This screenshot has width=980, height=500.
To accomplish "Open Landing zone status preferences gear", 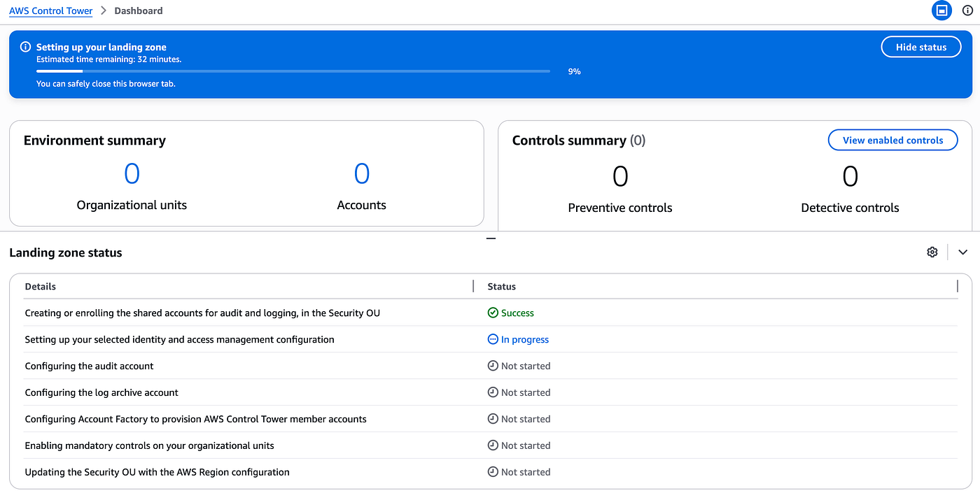I will coord(932,252).
